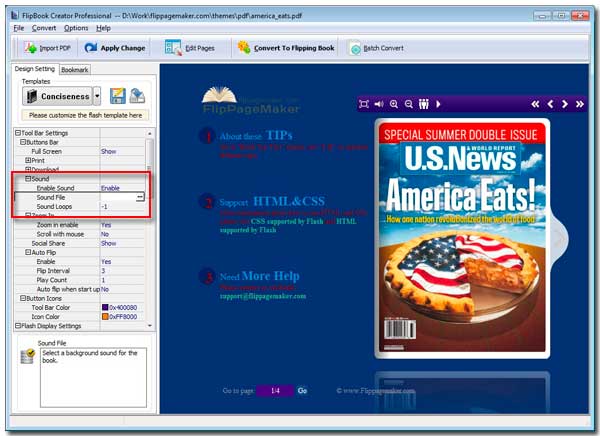The height and width of the screenshot is (436, 600).
Task: Click the Sound Loops value -1
Action: pyautogui.click(x=104, y=206)
